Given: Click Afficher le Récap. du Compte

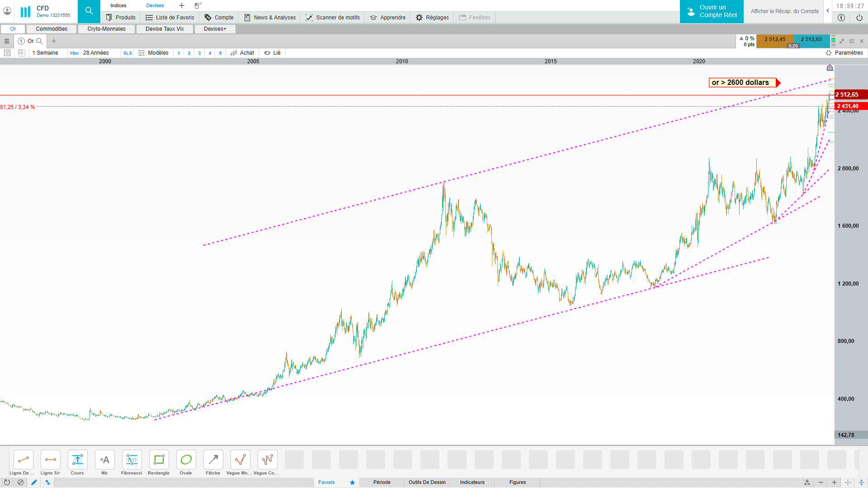Looking at the screenshot, I should pos(784,11).
